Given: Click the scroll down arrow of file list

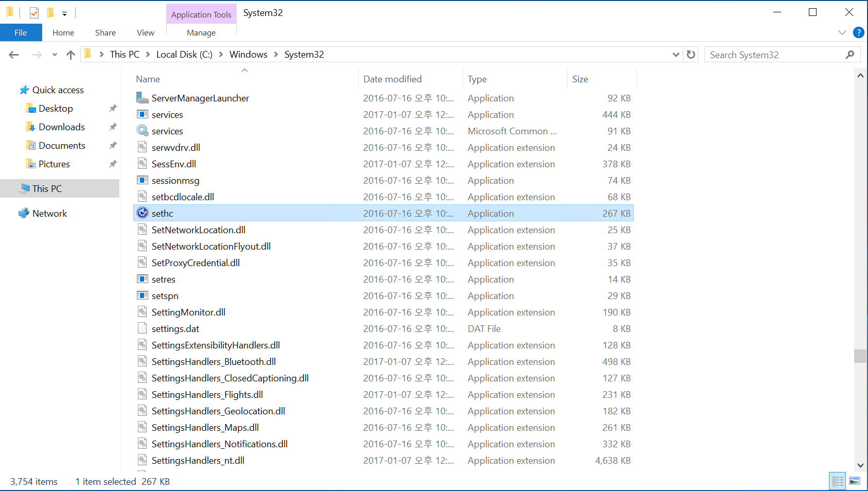Looking at the screenshot, I should (x=860, y=465).
